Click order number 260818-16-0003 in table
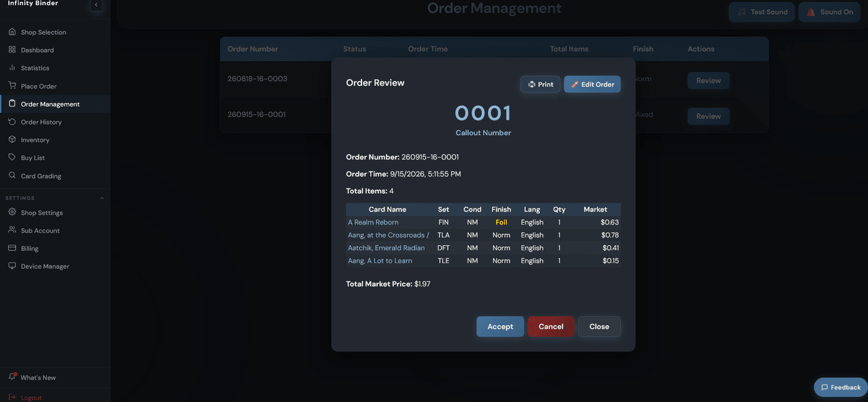This screenshot has width=868, height=402. (257, 79)
